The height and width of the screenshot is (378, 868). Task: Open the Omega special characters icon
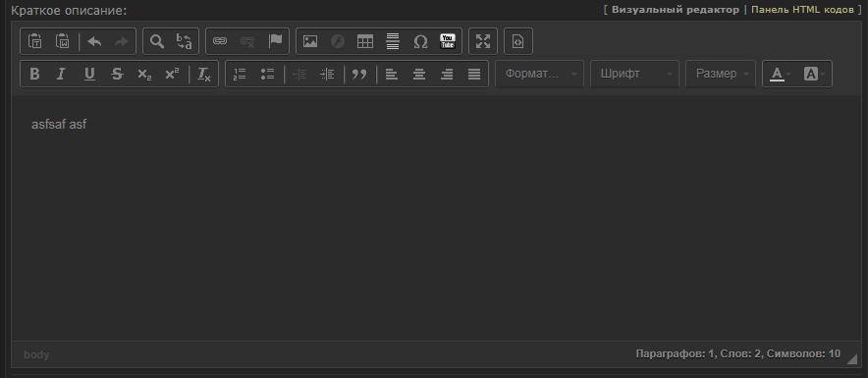(420, 41)
